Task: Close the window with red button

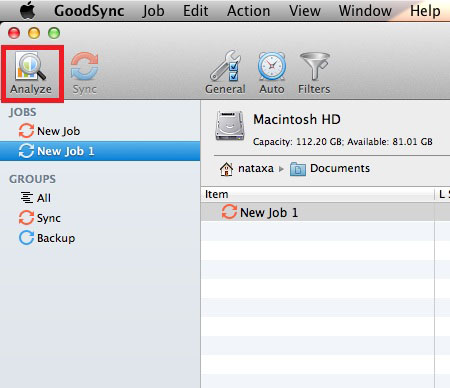Action: coord(14,33)
